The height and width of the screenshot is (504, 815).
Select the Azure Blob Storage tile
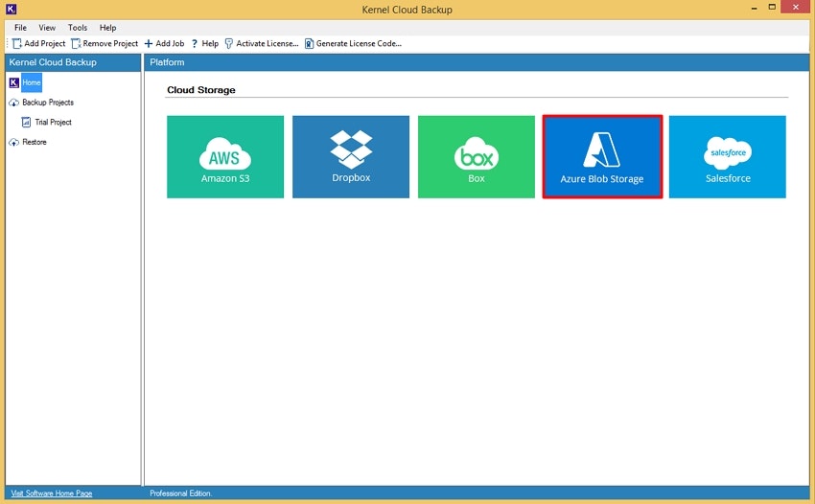tap(602, 157)
